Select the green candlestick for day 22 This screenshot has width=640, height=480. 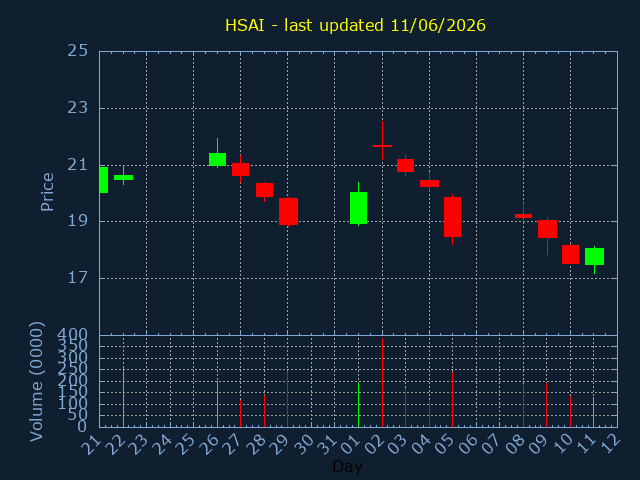pos(123,177)
